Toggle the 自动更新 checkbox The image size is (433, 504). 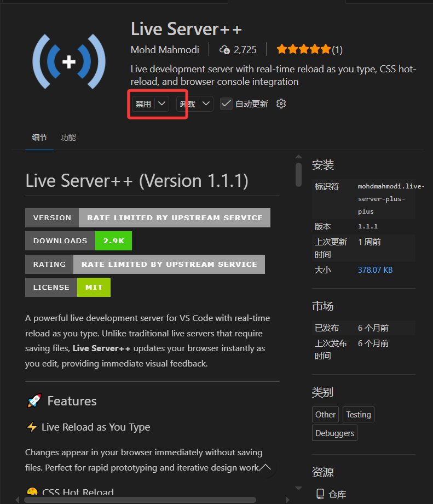[226, 104]
